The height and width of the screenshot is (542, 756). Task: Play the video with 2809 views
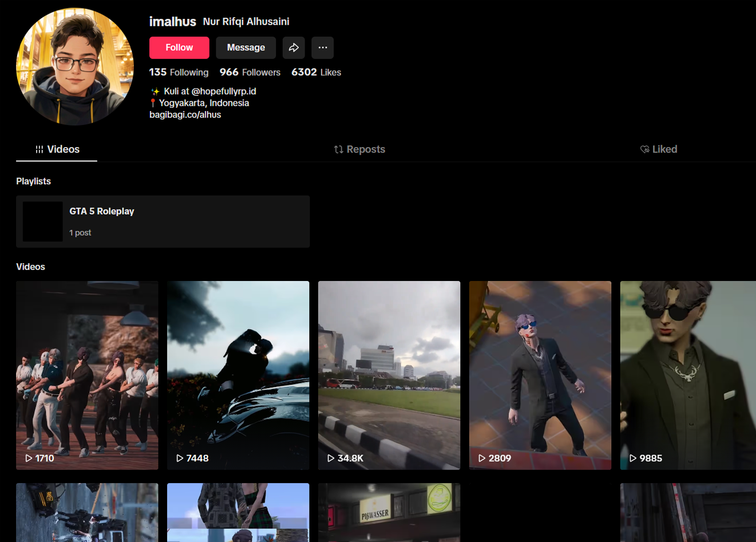pos(540,375)
